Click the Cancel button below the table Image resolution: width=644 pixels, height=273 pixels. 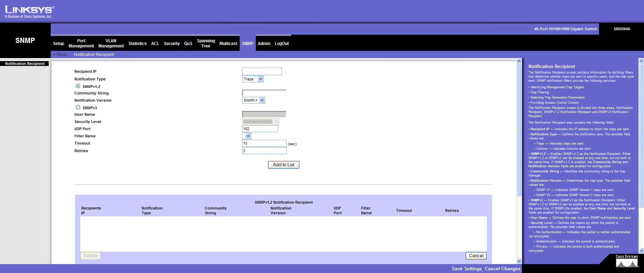tap(476, 256)
